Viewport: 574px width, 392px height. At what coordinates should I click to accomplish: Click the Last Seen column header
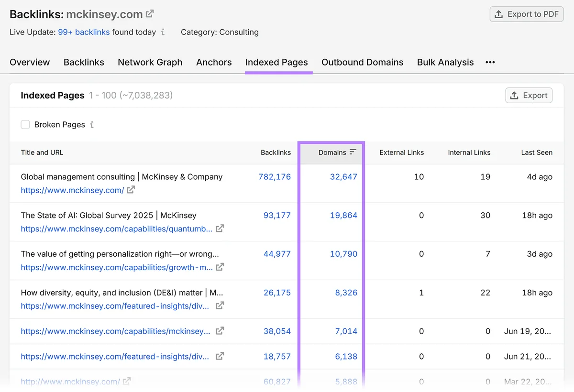pos(537,152)
